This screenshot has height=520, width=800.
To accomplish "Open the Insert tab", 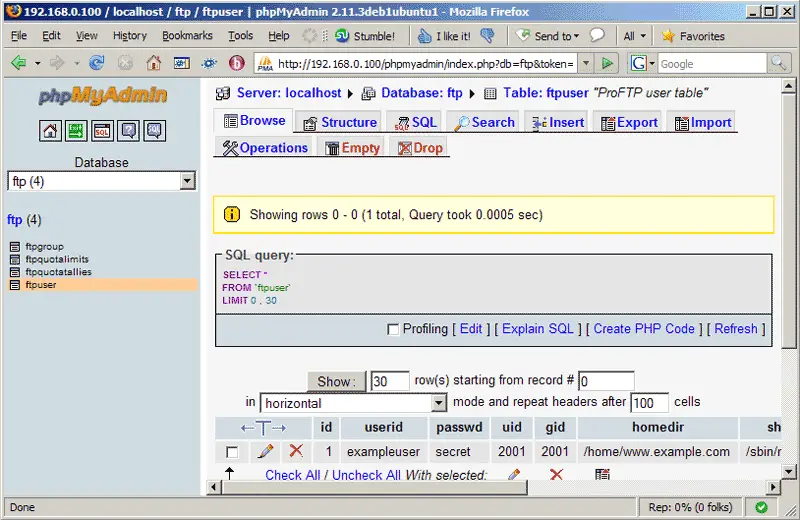I will [558, 122].
